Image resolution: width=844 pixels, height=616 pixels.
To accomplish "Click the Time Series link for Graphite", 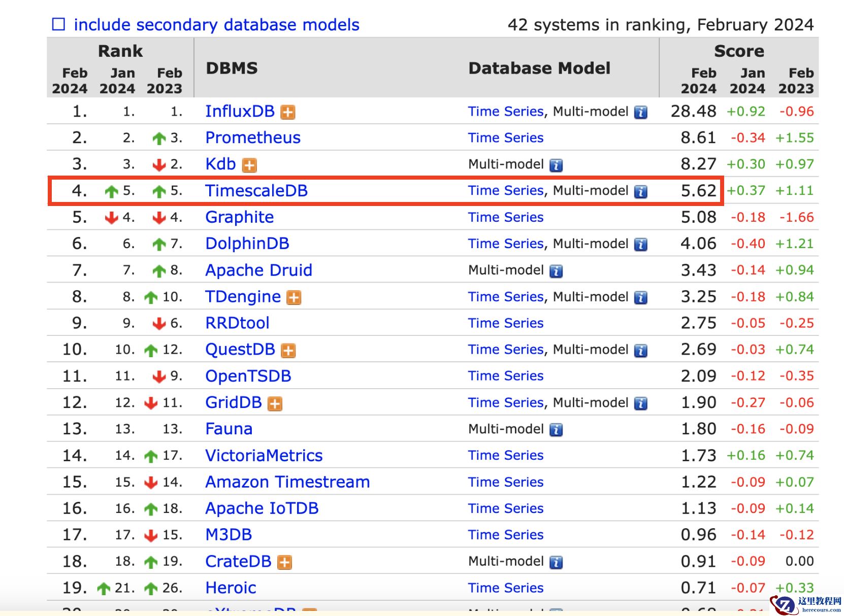I will 506,217.
